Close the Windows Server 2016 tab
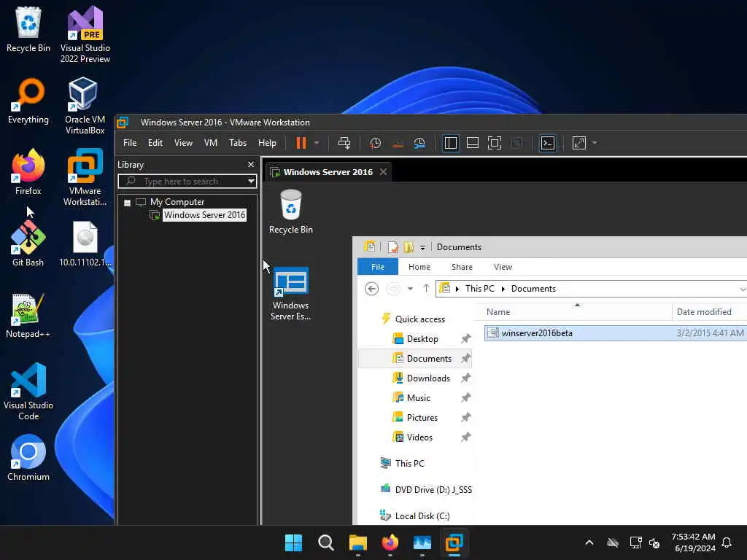747x560 pixels. 383,172
